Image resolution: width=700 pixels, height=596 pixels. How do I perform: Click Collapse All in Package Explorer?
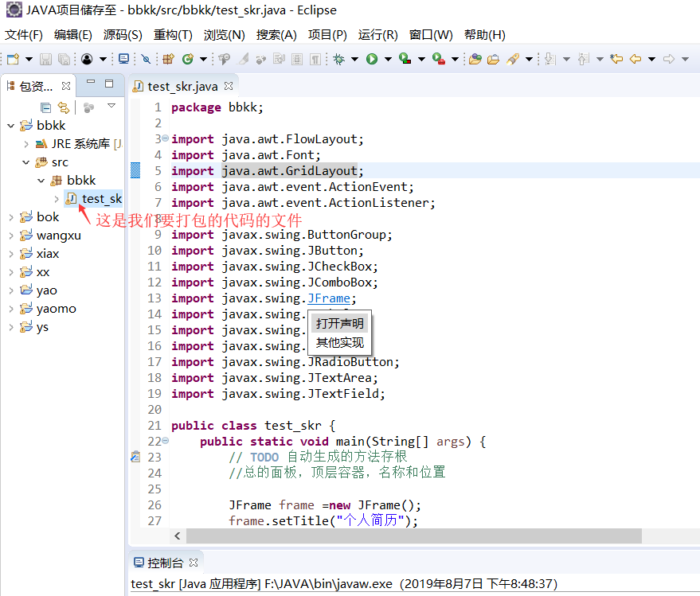point(46,107)
